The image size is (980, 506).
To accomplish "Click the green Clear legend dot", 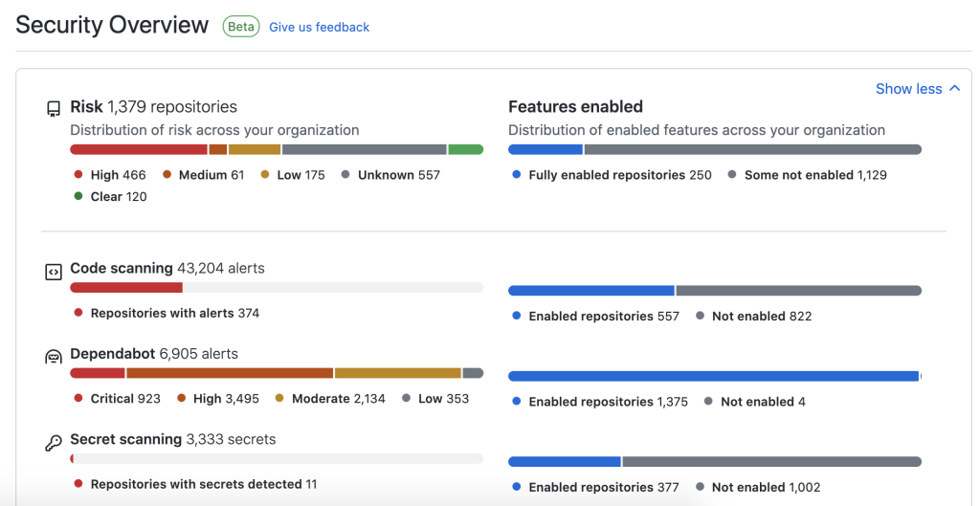I will [78, 197].
